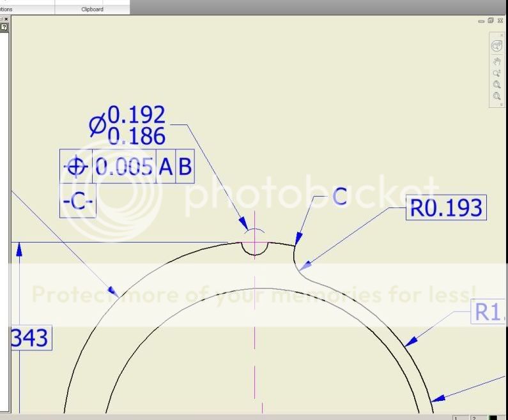The height and width of the screenshot is (420, 508).
Task: Minimize the drawing document window
Action: pyautogui.click(x=481, y=21)
